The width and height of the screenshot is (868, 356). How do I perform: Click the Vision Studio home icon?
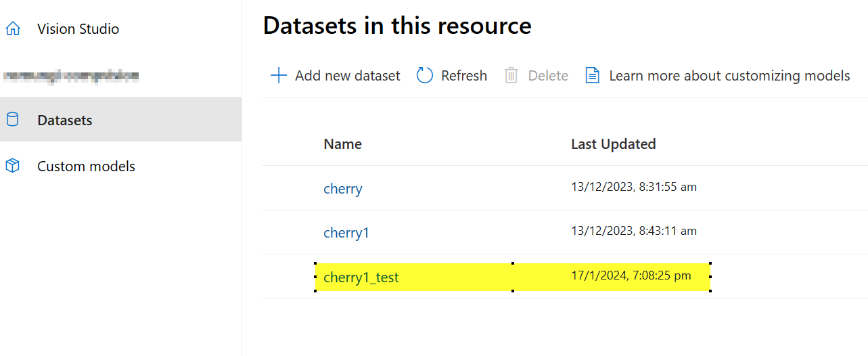click(13, 29)
